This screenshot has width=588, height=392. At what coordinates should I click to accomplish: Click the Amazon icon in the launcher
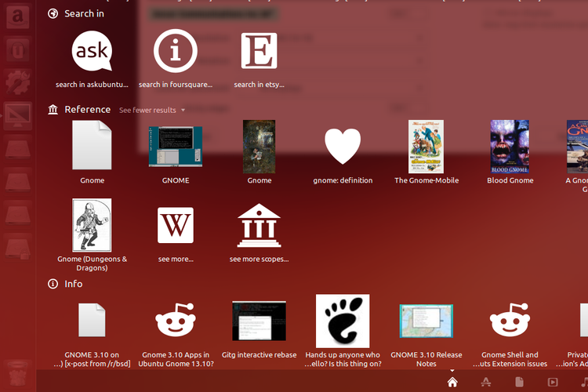click(x=16, y=17)
